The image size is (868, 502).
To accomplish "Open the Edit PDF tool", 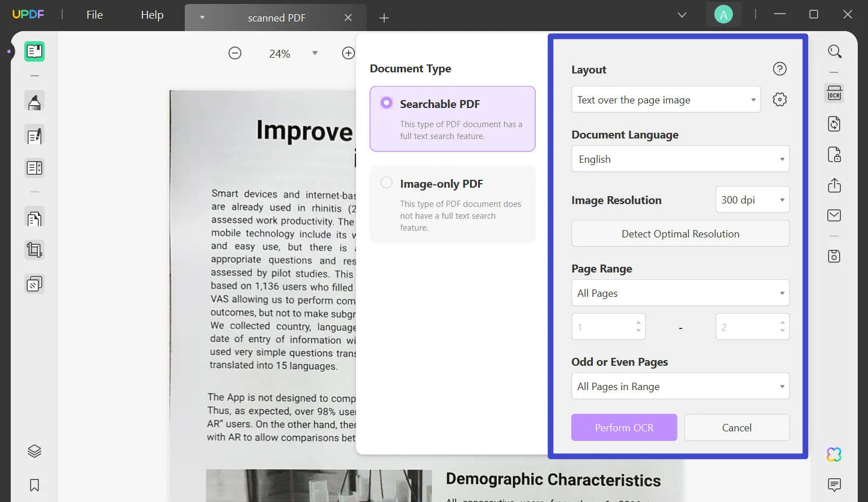I will point(34,136).
